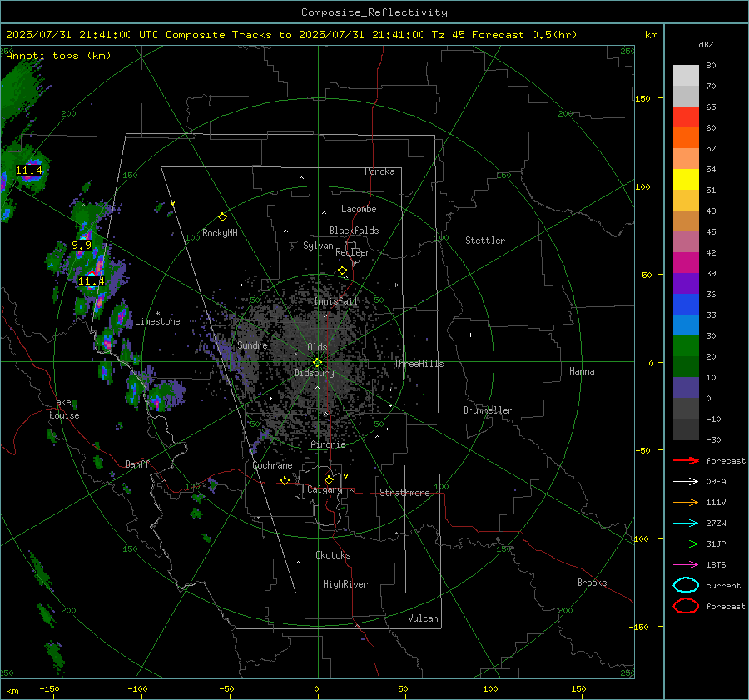Select the magenta 18TS track arrow
749x700 pixels.
pyautogui.click(x=686, y=564)
